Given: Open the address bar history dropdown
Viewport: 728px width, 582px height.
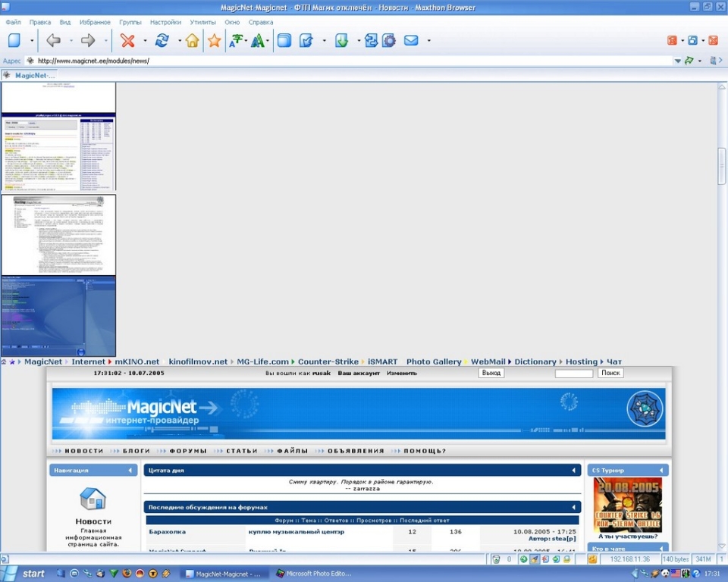Looking at the screenshot, I should (x=678, y=61).
